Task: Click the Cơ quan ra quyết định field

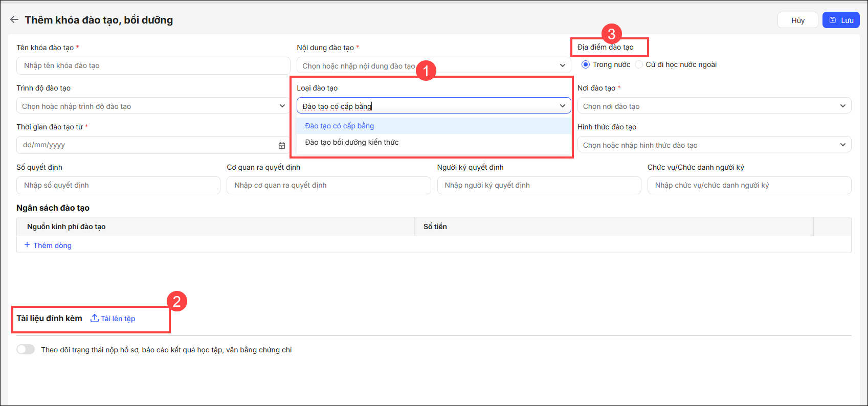Action: pyautogui.click(x=328, y=185)
